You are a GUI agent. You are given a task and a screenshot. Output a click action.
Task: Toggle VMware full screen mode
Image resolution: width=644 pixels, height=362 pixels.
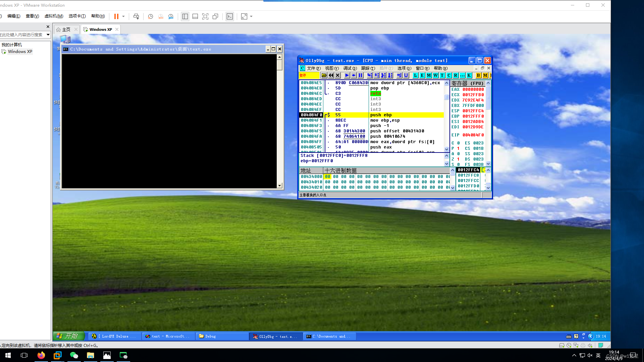point(205,16)
